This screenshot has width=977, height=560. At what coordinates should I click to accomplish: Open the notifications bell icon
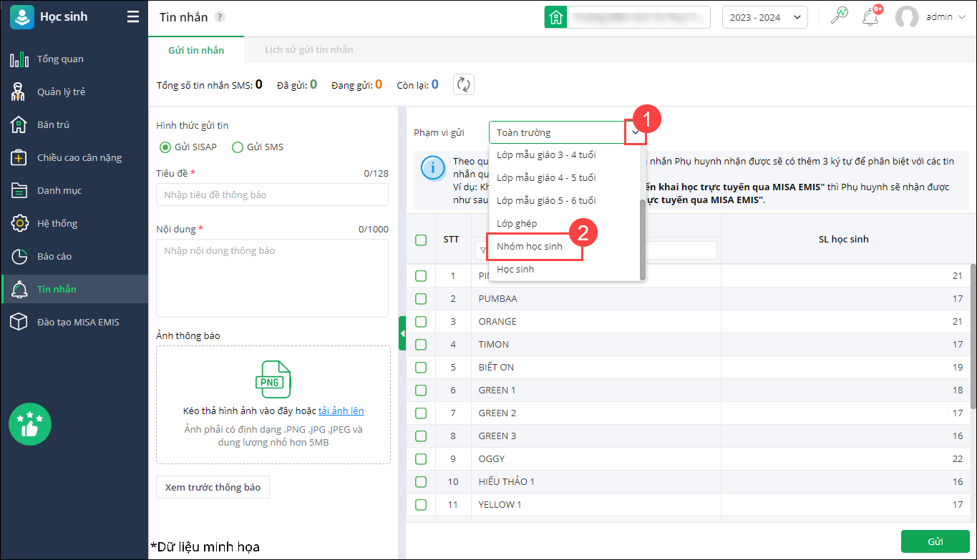point(871,17)
